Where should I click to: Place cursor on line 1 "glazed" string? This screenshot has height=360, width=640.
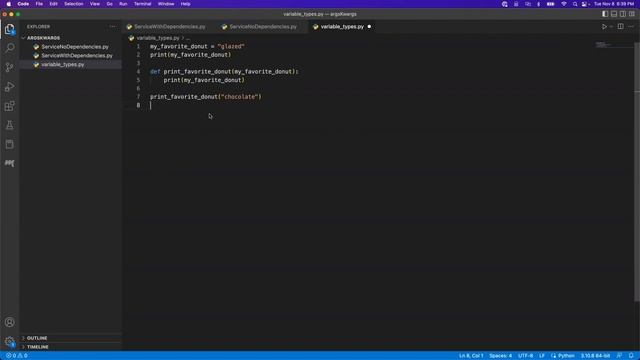click(231, 47)
